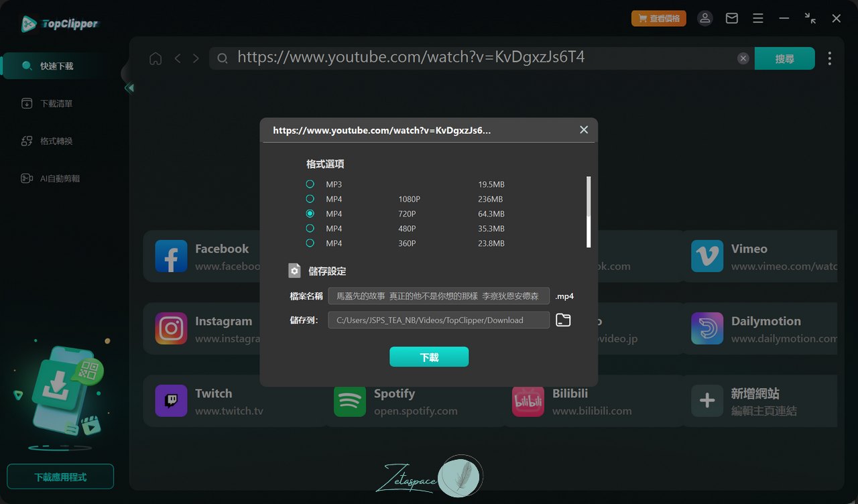Open the three-dot more options menu
The image size is (858, 504).
[x=830, y=58]
